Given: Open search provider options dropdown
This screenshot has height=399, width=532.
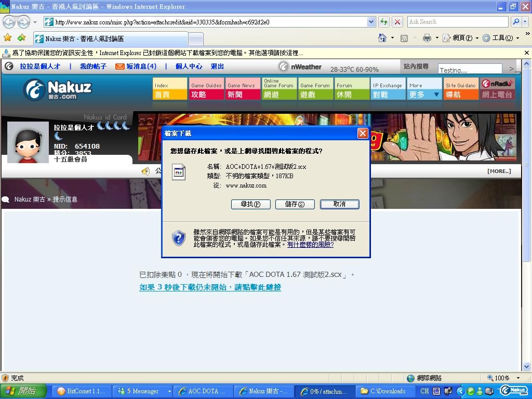Looking at the screenshot, I should pyautogui.click(x=525, y=22).
